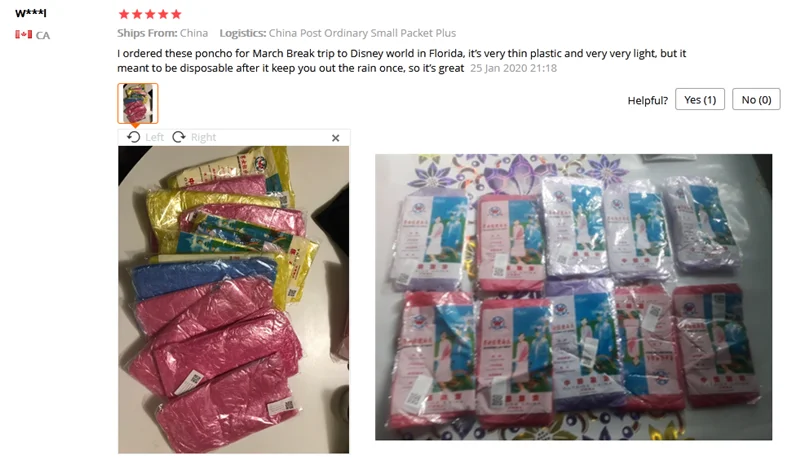Click the photo of ten packaged ponchos
The height and width of the screenshot is (464, 800).
point(573,297)
